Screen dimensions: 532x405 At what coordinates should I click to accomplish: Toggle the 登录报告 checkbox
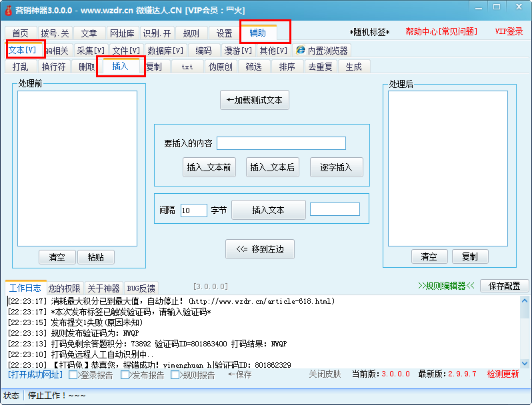click(x=73, y=375)
